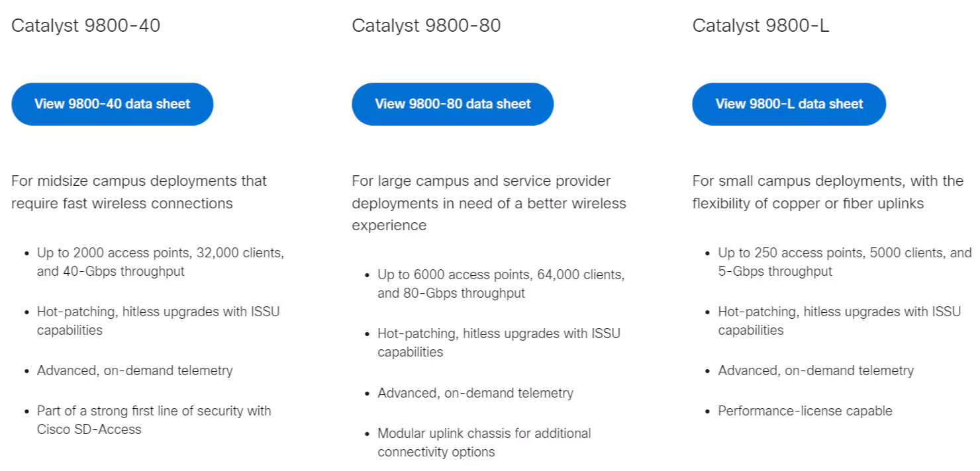
Task: Open the View 9800-80 data sheet button
Action: pyautogui.click(x=452, y=104)
